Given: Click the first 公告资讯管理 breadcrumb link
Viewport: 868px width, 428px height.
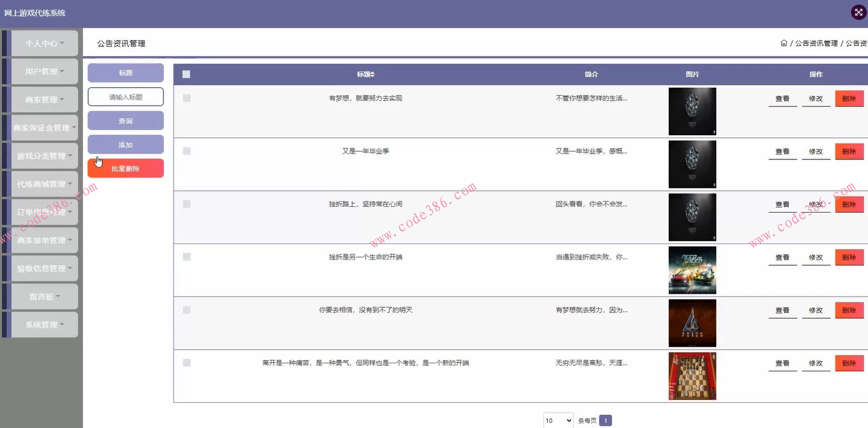Looking at the screenshot, I should [x=816, y=44].
